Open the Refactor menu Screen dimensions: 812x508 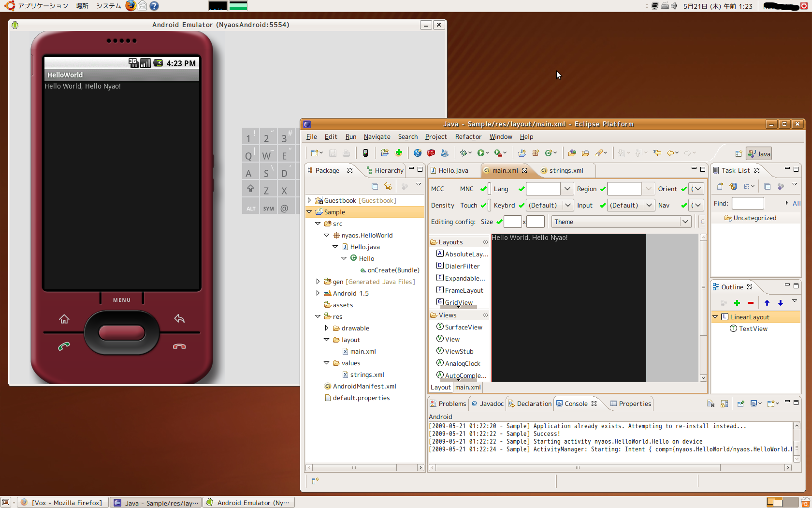(x=468, y=137)
